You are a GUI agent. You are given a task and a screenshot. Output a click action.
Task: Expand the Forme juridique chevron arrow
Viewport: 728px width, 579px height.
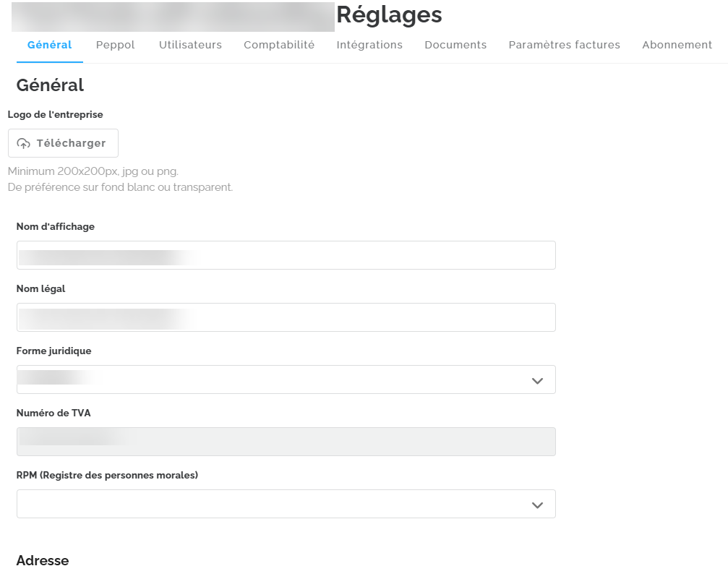[x=537, y=380]
